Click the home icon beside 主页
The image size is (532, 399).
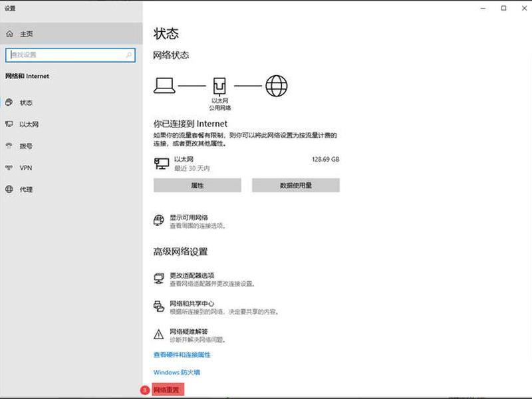[x=9, y=34]
